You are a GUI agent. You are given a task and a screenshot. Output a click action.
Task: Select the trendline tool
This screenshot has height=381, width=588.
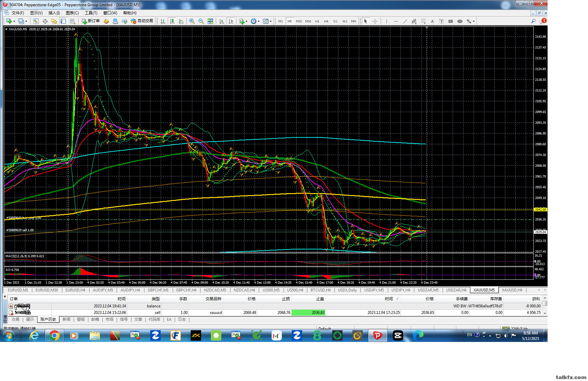(405, 21)
